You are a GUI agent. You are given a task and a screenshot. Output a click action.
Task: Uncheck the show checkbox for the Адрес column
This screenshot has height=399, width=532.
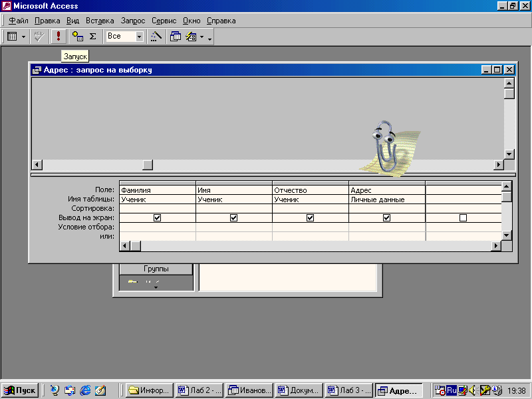click(x=386, y=218)
